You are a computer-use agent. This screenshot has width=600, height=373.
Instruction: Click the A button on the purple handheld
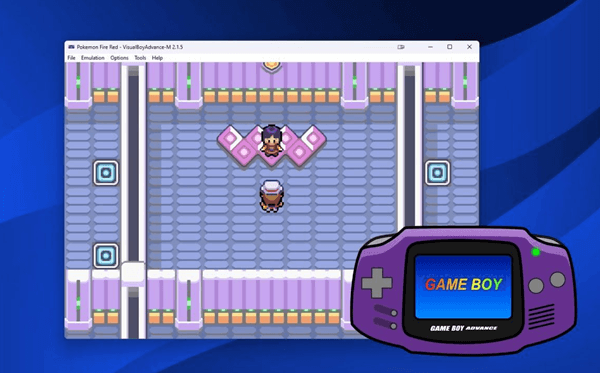tap(558, 280)
